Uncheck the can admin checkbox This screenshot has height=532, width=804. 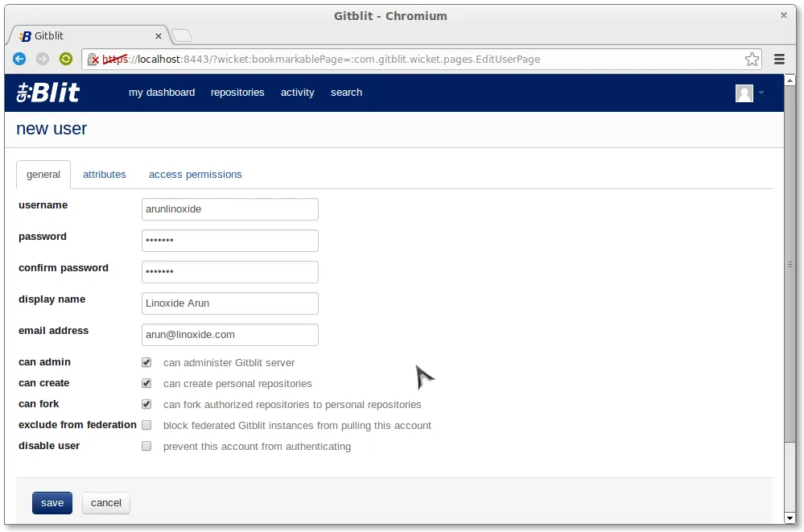pos(146,362)
